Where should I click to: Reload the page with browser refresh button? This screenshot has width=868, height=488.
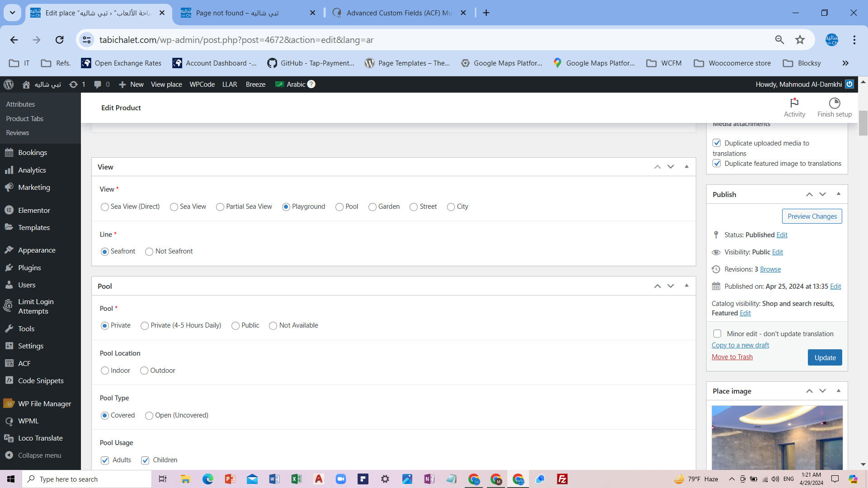[59, 40]
